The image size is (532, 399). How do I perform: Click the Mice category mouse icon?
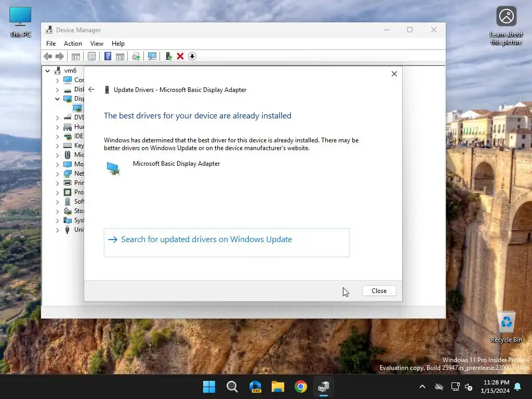coord(68,155)
